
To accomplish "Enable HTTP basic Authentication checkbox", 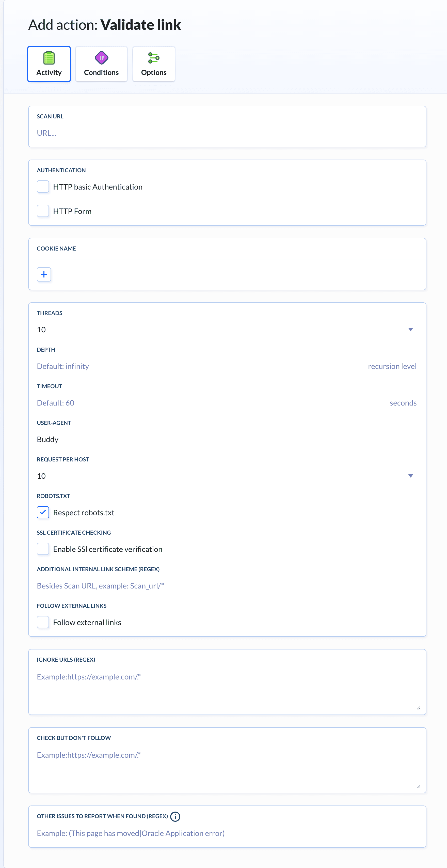I will click(x=43, y=187).
